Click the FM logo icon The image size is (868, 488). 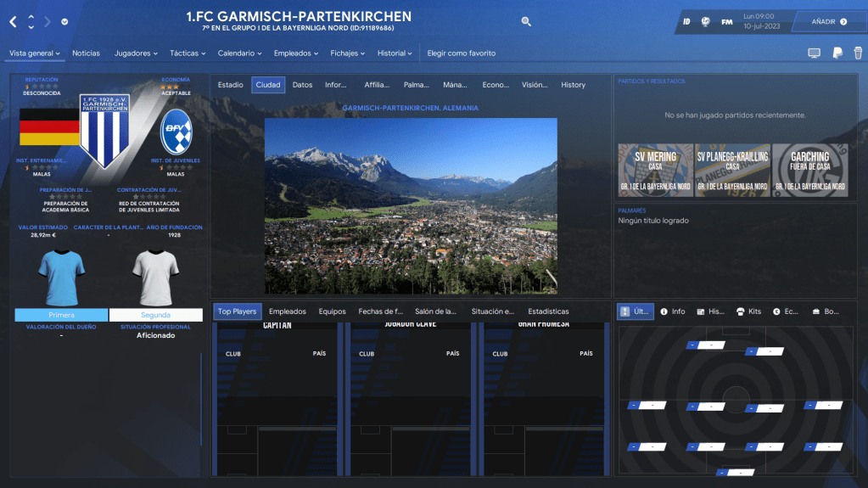click(x=727, y=21)
